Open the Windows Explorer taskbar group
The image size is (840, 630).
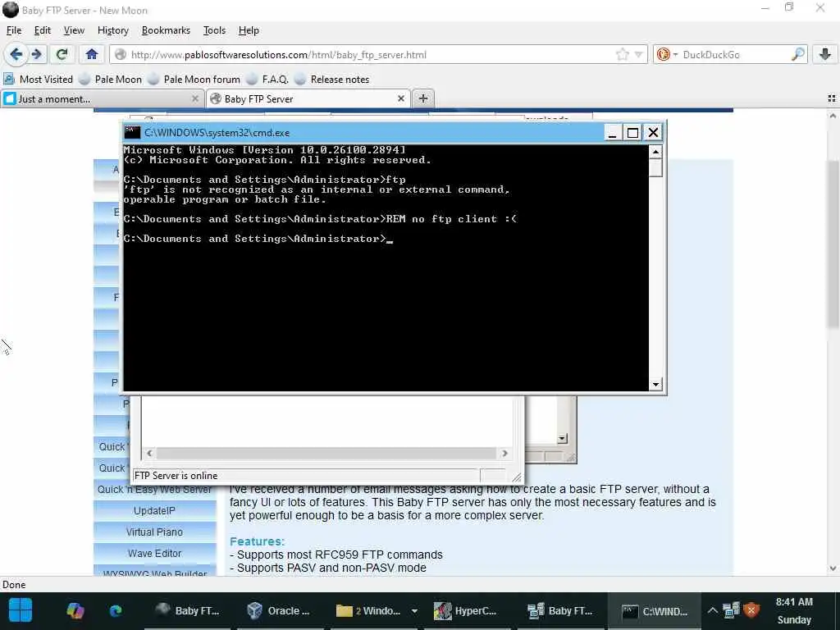(368, 610)
